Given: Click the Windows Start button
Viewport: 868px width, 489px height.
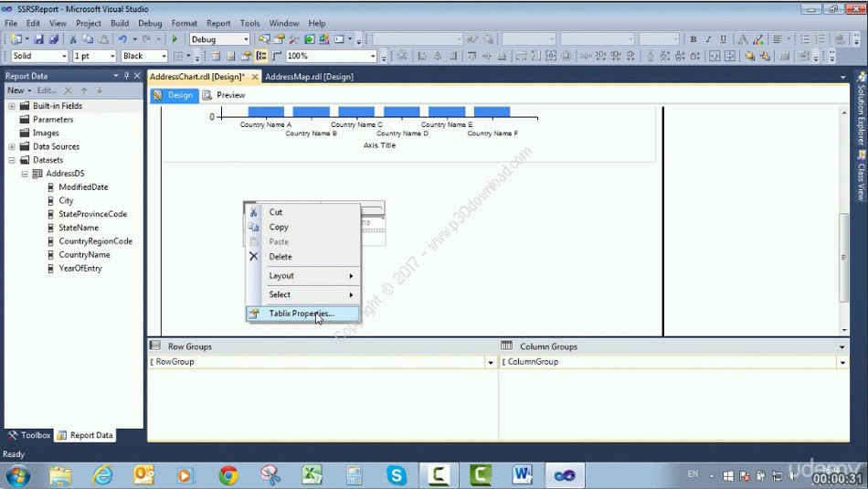Looking at the screenshot, I should click(17, 475).
